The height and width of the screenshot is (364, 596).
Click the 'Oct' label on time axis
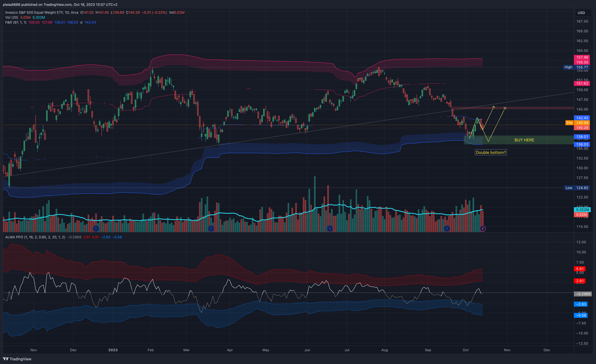pyautogui.click(x=466, y=350)
